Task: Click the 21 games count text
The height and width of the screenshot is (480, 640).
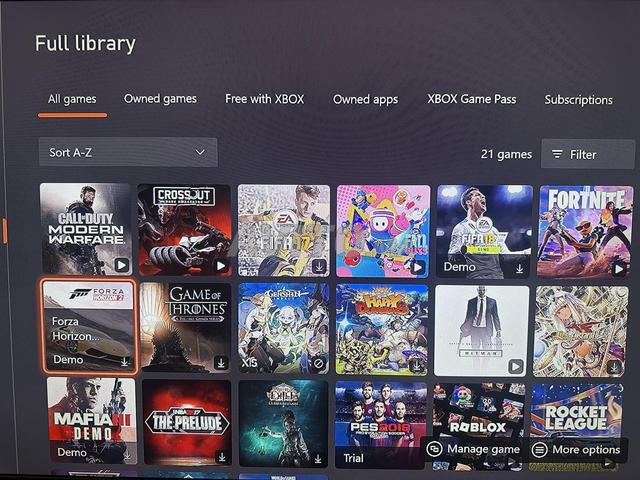Action: click(506, 154)
